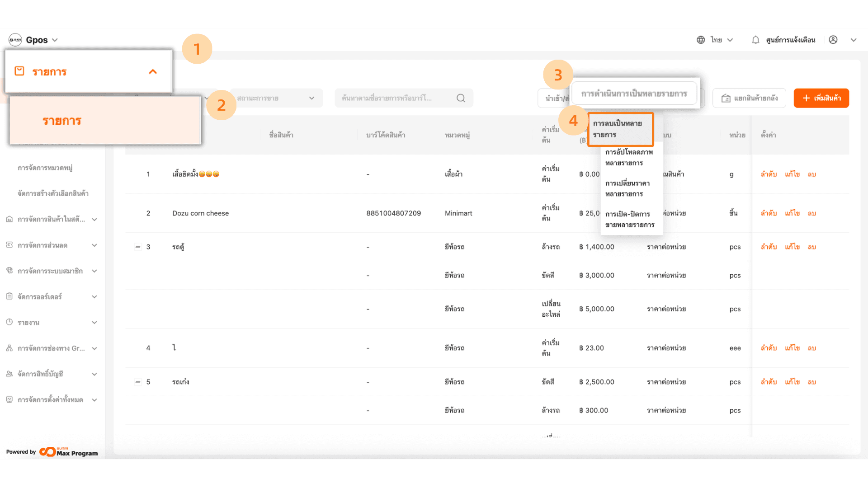
Task: Click the globe language icon
Action: 701,40
